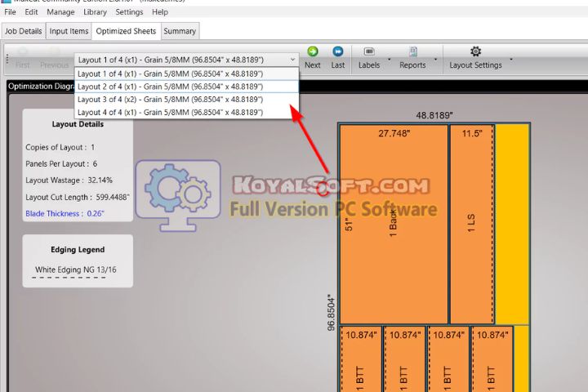Expand the Layout Settings dropdown arrow
The height and width of the screenshot is (392, 588).
pyautogui.click(x=511, y=59)
